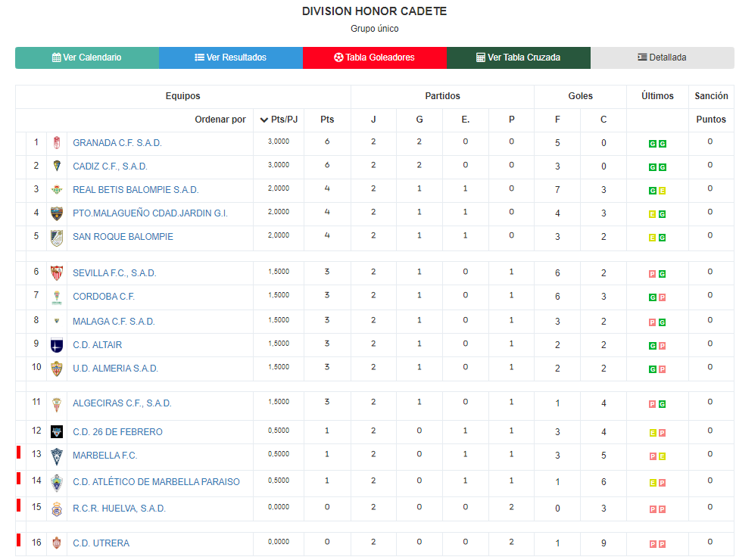Click Real Betis goals for value 7
736x560 pixels.
coord(557,190)
